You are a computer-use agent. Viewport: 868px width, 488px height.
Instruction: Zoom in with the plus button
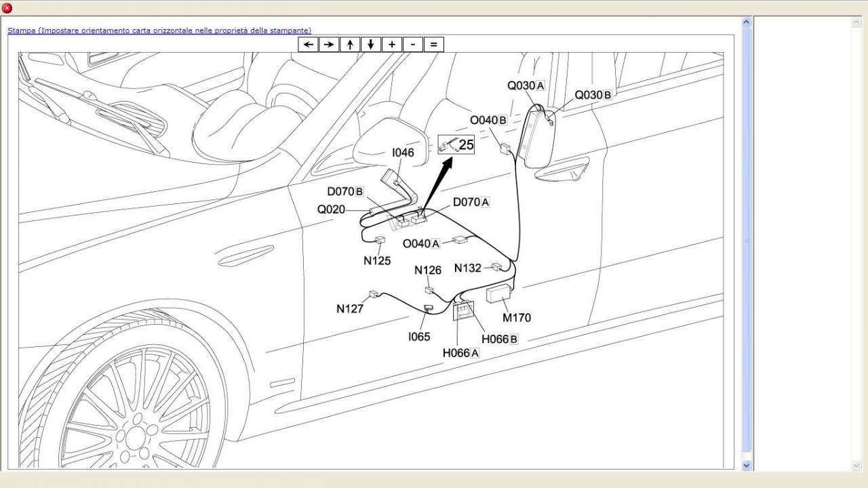click(x=392, y=45)
